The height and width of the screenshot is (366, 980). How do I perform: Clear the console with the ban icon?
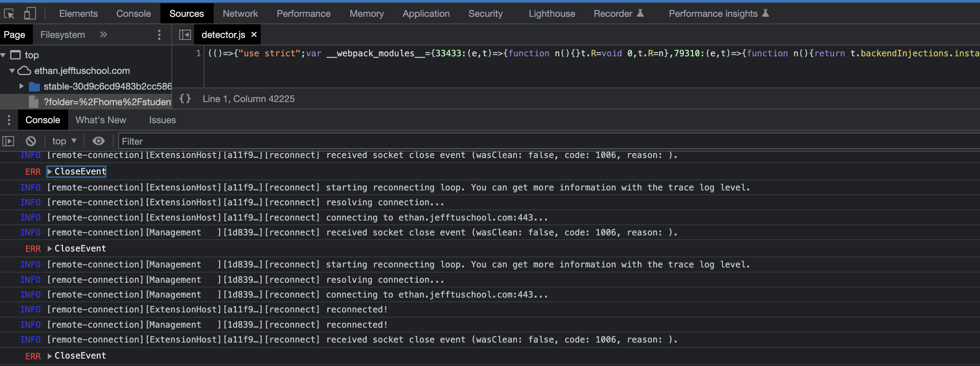click(x=31, y=141)
